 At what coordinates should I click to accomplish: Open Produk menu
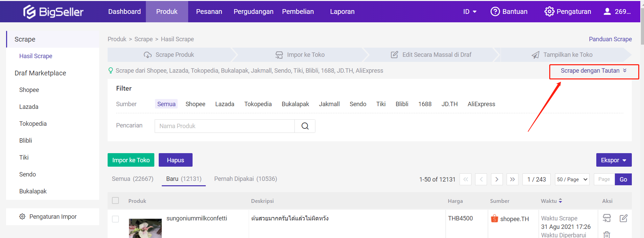(167, 11)
